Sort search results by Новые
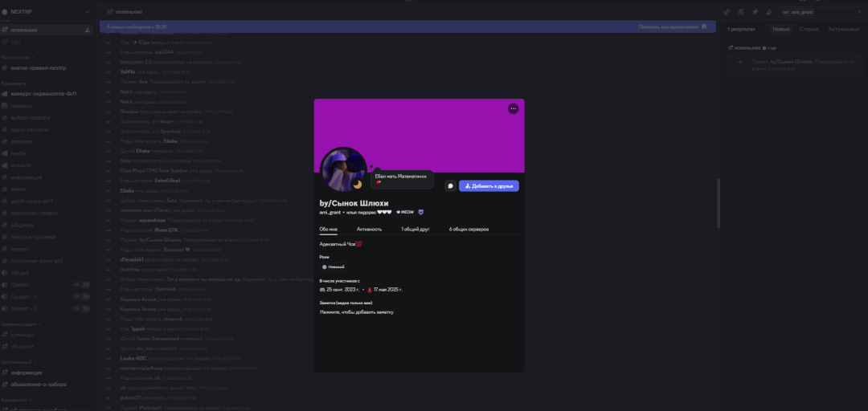 [x=781, y=29]
